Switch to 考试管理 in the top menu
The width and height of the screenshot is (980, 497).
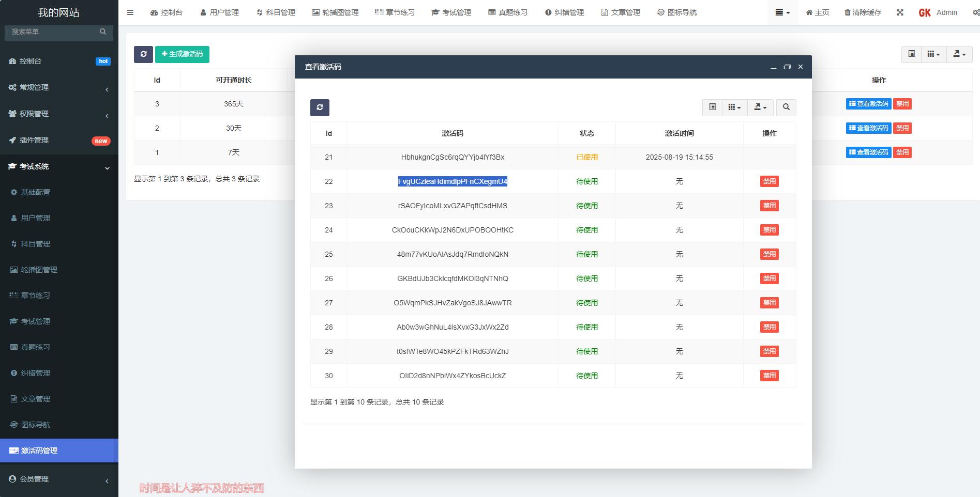point(451,12)
